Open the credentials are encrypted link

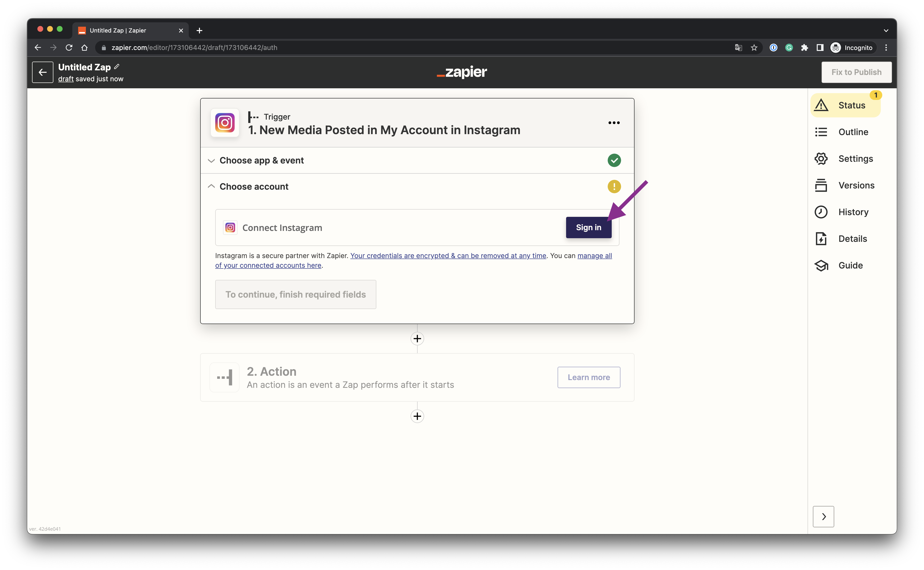click(x=448, y=256)
